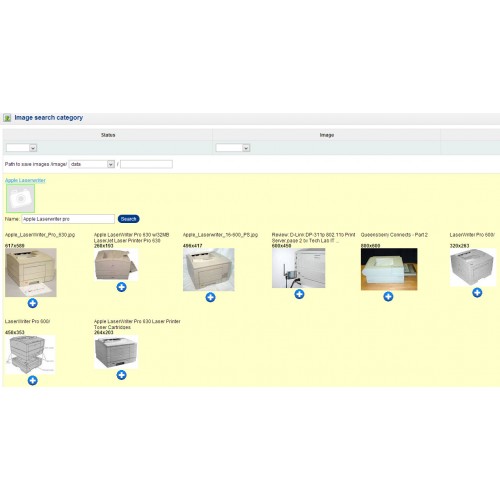The image size is (500, 500).
Task: Open the Image filter dropdown
Action: 233,148
